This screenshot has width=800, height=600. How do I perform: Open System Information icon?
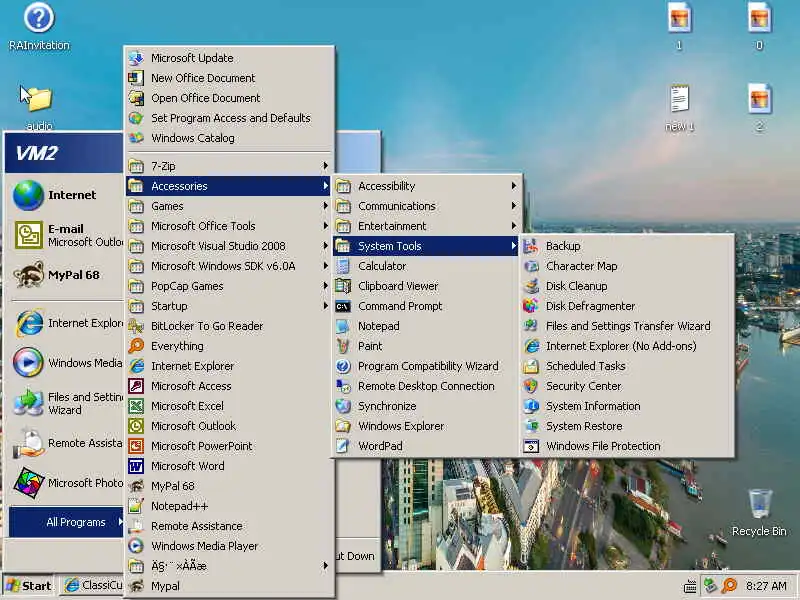coord(531,406)
